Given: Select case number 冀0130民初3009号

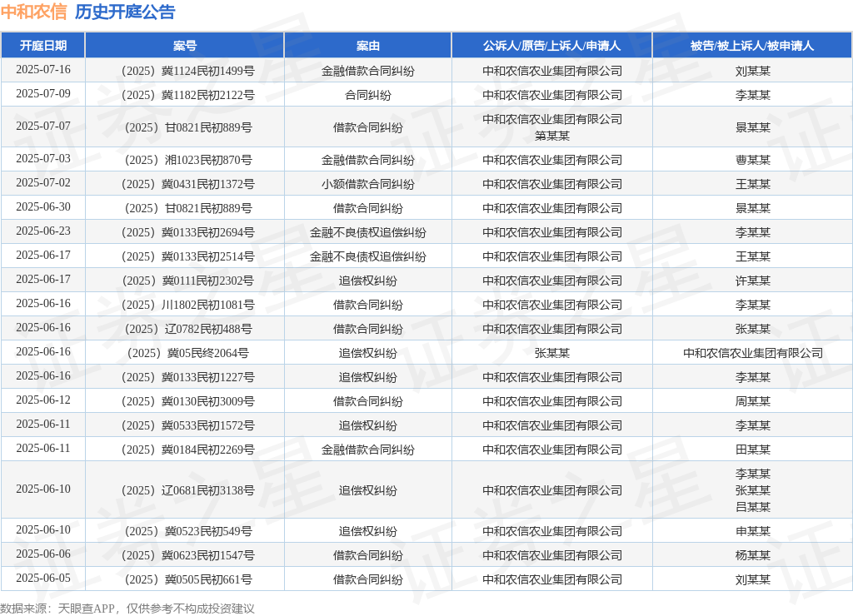Looking at the screenshot, I should [x=187, y=401].
